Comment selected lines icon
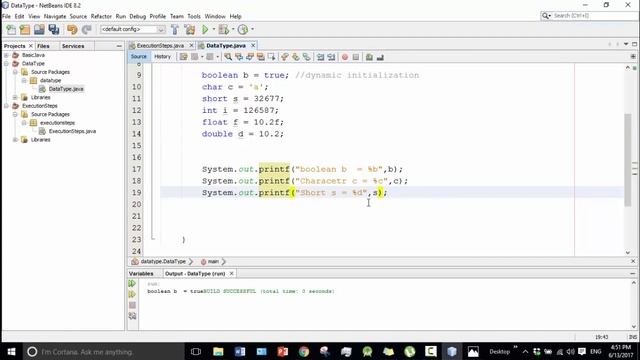This screenshot has width=640, height=360. [369, 57]
